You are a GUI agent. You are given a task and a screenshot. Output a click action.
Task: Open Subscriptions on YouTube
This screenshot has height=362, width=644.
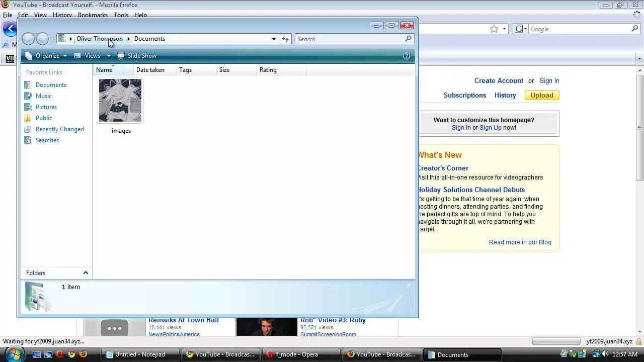465,95
